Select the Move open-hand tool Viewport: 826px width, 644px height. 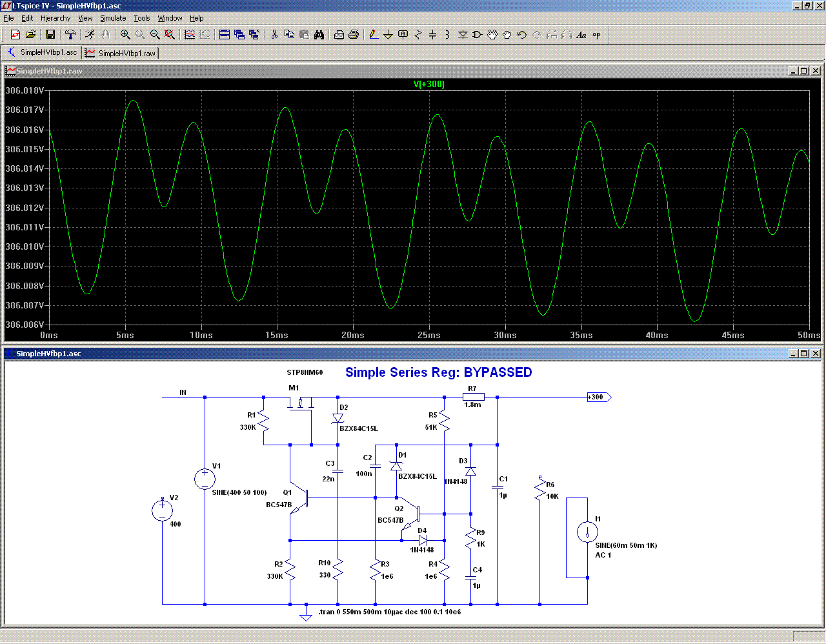coord(492,35)
